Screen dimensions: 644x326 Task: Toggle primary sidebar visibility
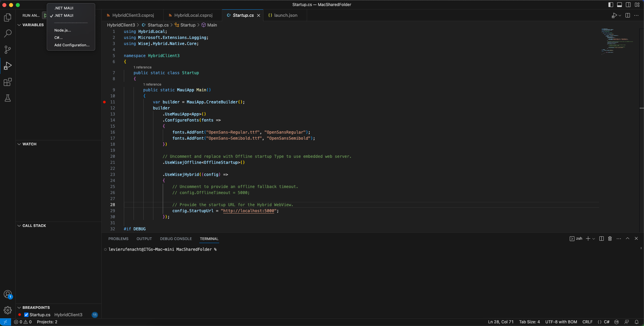611,5
